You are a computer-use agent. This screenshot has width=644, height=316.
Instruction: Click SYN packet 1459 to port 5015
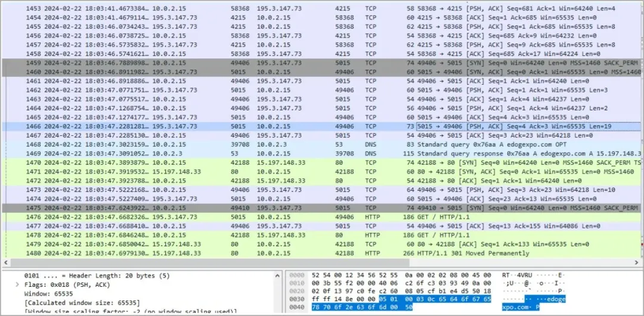pyautogui.click(x=239, y=63)
